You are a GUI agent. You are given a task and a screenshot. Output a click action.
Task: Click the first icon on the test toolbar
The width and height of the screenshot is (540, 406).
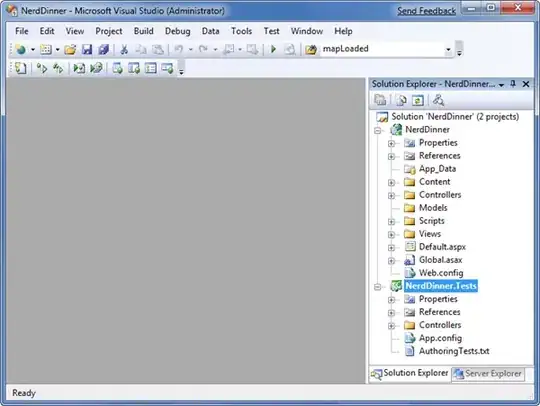[x=20, y=68]
